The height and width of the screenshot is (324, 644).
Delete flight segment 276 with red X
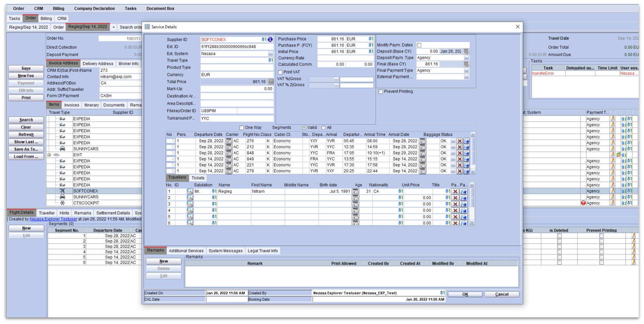tap(459, 141)
